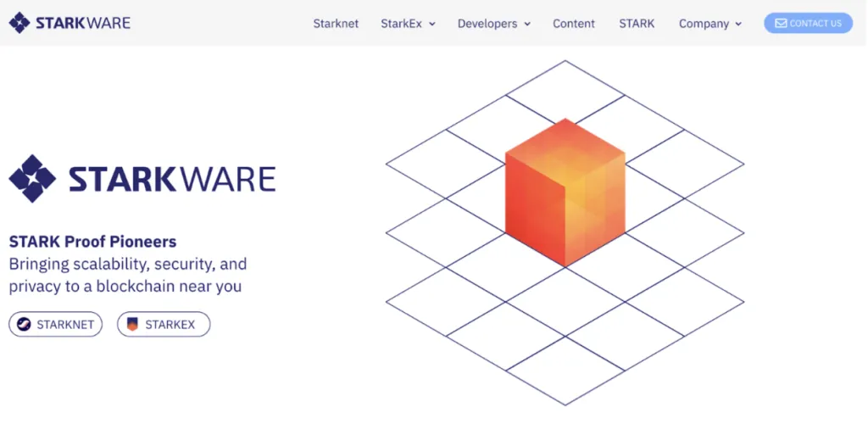Click the Starknet round logo icon
Screen dimensions: 868x435
pos(24,324)
